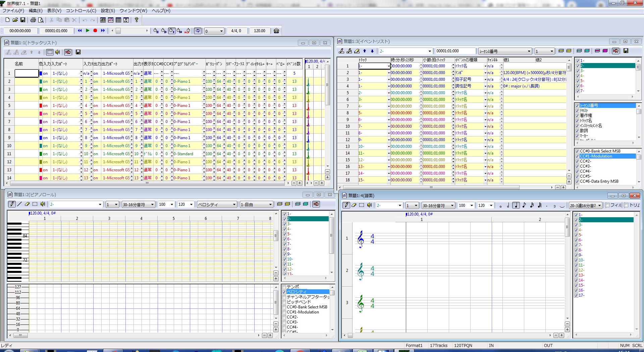Viewport: 644px width, 352px height.
Task: Open the 30-16分音符 dropdown in score window
Action: (x=452, y=206)
